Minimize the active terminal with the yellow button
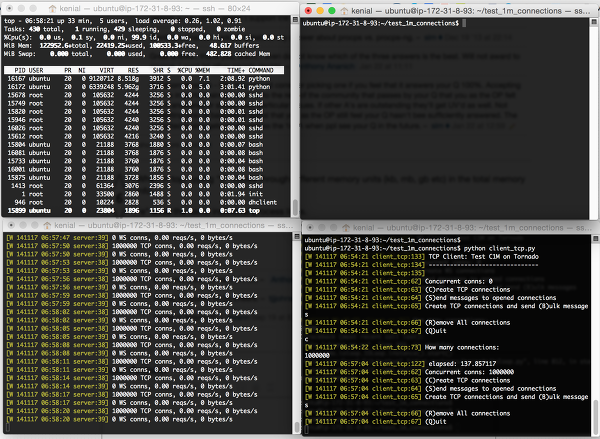This screenshot has width=600, height=439. [320, 11]
